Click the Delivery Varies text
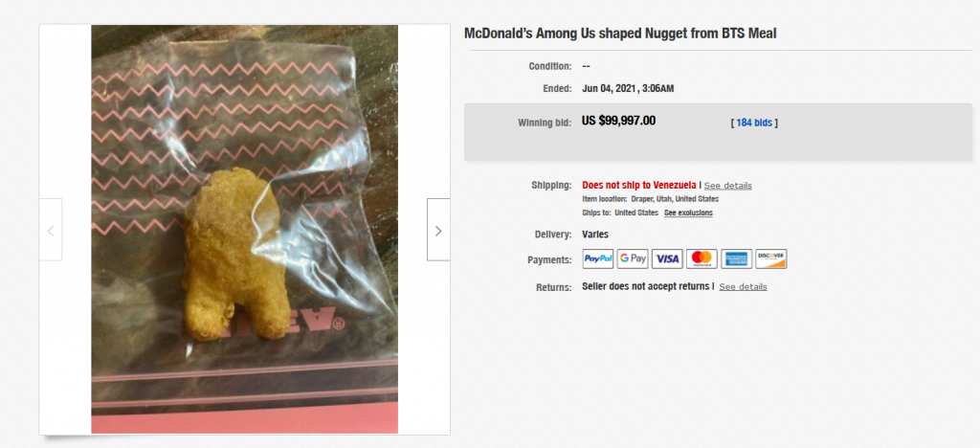This screenshot has width=980, height=448. tap(595, 235)
